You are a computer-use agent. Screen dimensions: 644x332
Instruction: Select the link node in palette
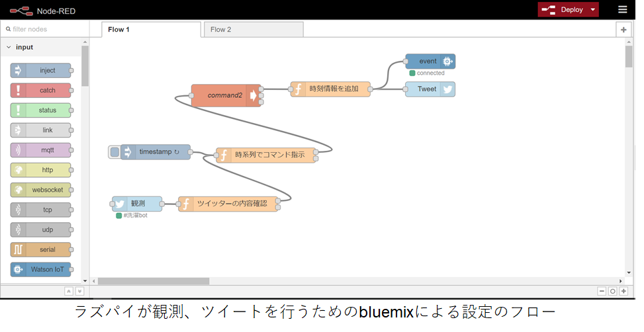coord(40,130)
